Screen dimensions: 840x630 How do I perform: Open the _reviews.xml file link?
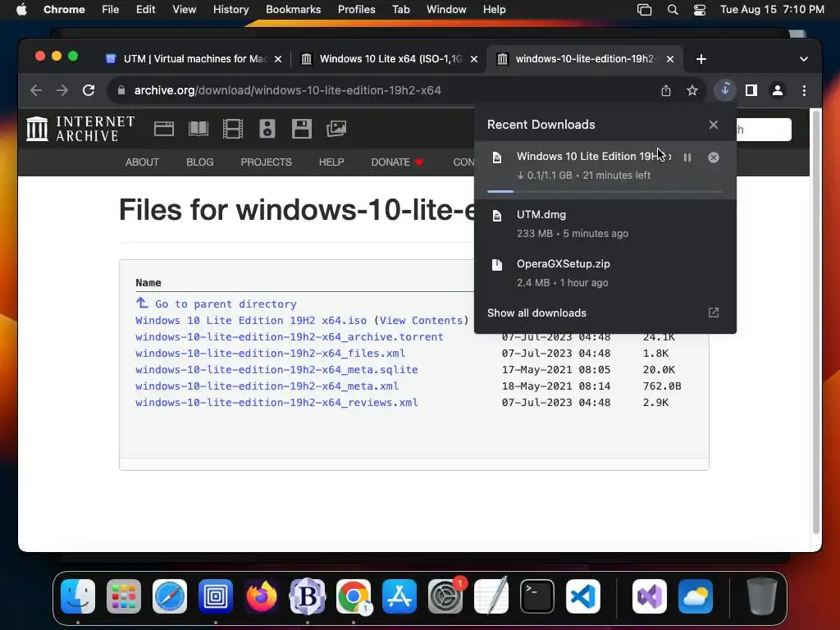point(276,403)
